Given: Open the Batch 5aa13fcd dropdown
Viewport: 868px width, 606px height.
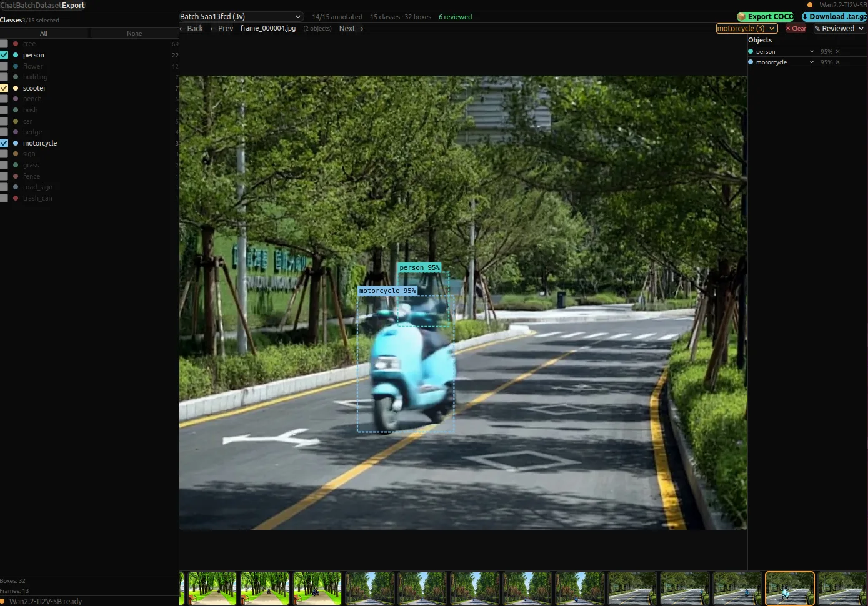Looking at the screenshot, I should coord(241,17).
